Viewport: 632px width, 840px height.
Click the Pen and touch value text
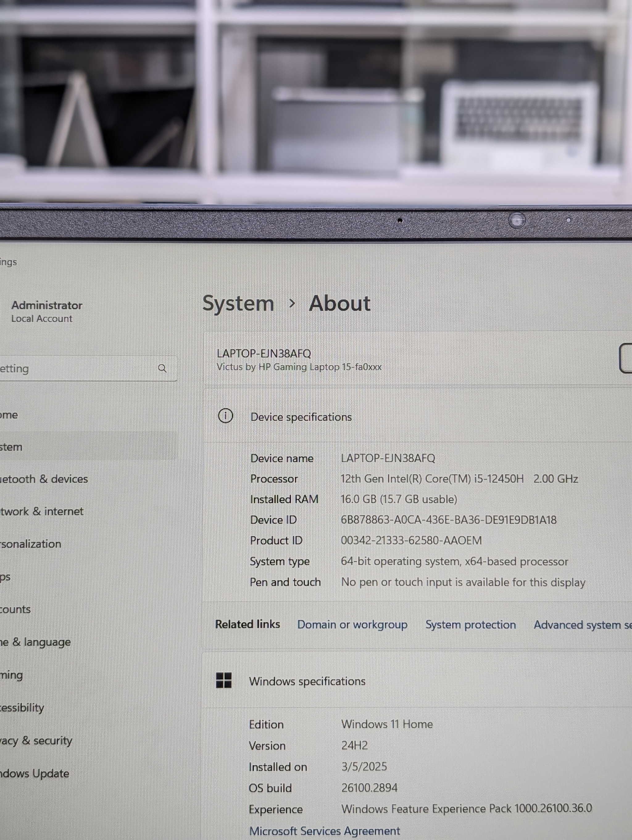click(x=463, y=582)
